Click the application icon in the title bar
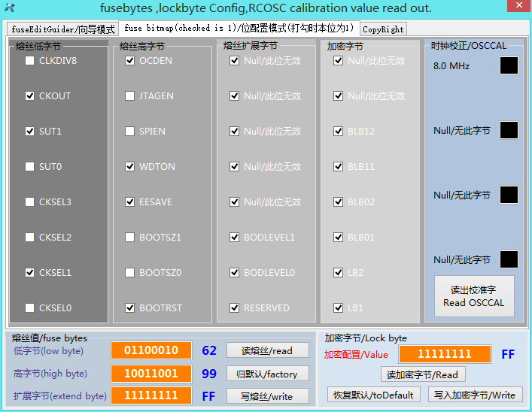The image size is (532, 412). click(x=10, y=8)
